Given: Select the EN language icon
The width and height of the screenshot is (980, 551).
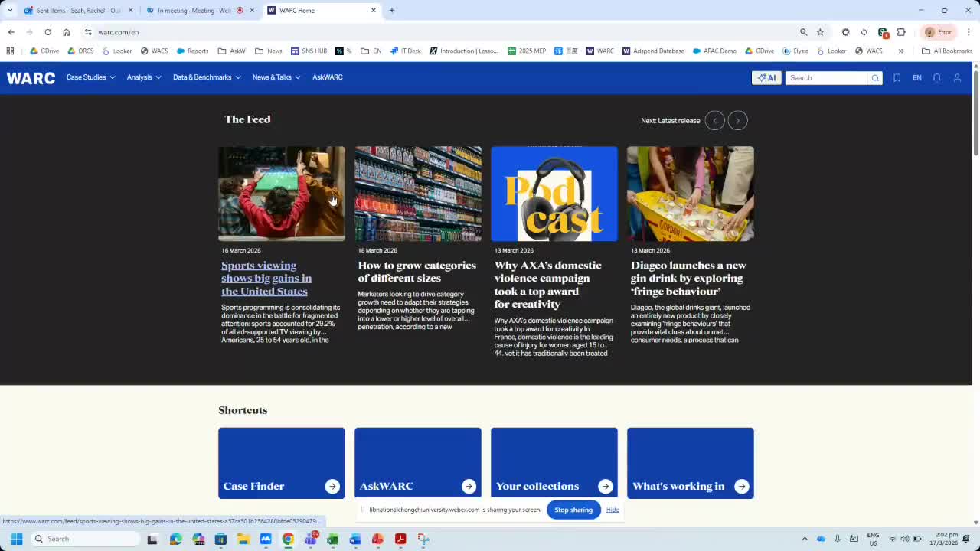Looking at the screenshot, I should [916, 77].
